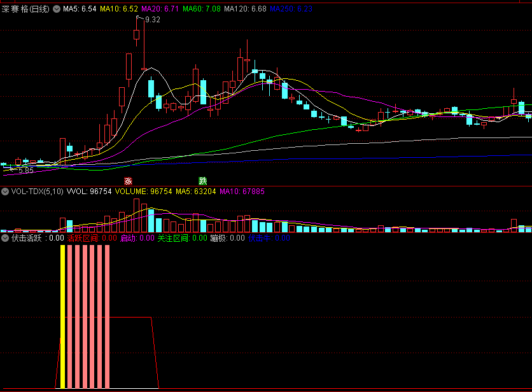Select the MA120: 6.68 label
This screenshot has height=392, width=532.
click(x=245, y=9)
